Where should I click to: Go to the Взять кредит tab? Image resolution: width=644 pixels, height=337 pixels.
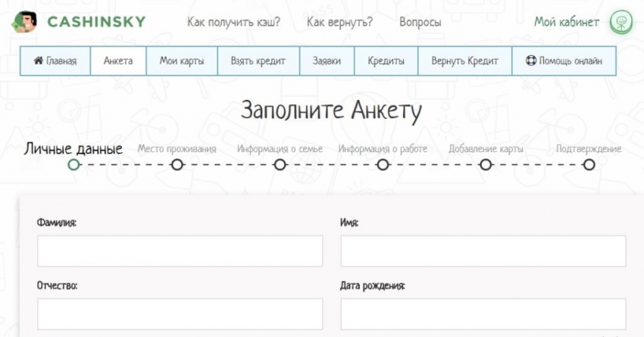click(x=258, y=61)
